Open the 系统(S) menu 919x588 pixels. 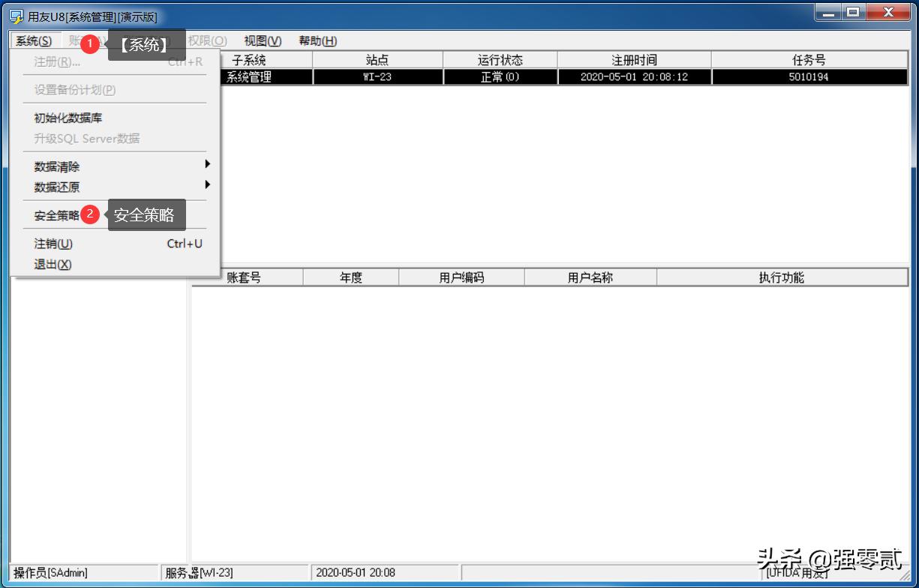(33, 40)
